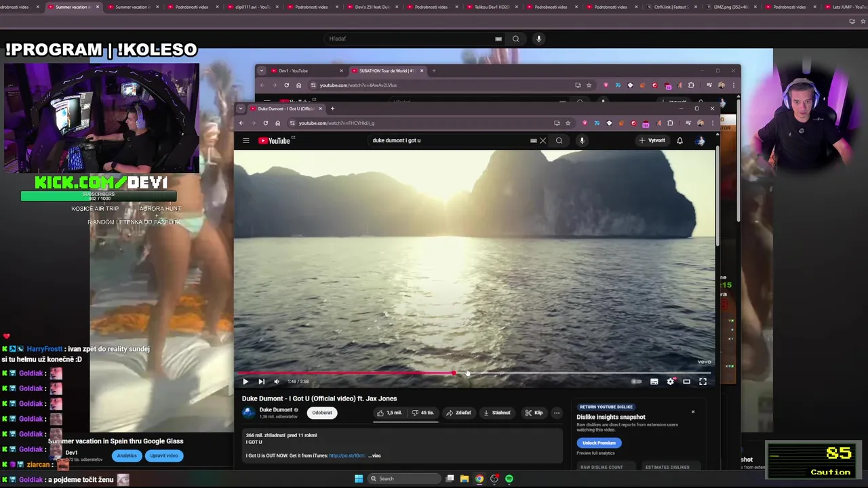Bookmark page with star icon in front window
The image size is (868, 488).
click(568, 123)
